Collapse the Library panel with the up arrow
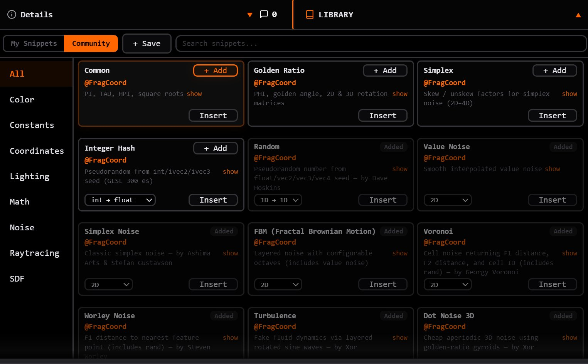588x364 pixels. pyautogui.click(x=578, y=15)
